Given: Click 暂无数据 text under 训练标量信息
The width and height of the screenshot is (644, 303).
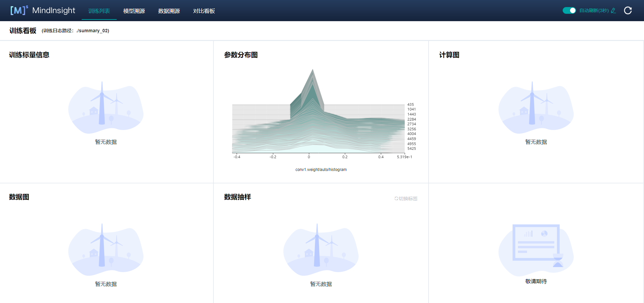Looking at the screenshot, I should coord(106,142).
